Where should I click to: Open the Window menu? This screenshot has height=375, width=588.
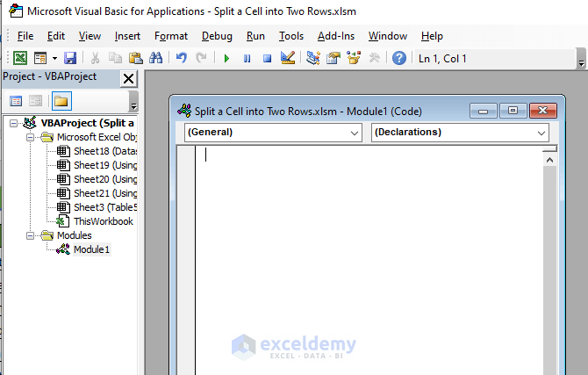[x=388, y=36]
